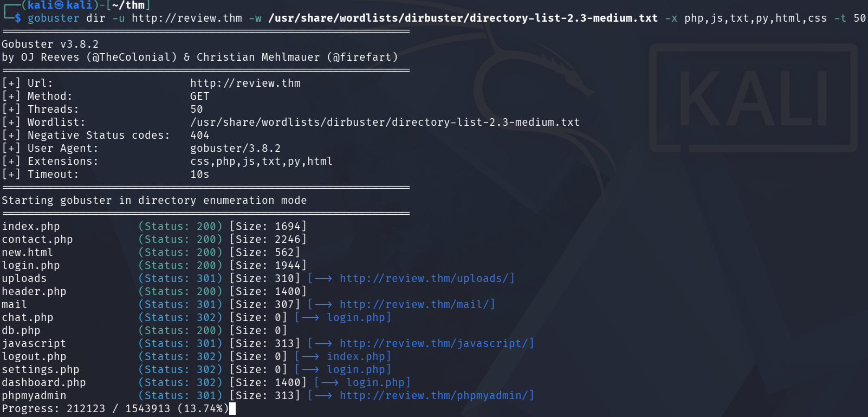The width and height of the screenshot is (868, 417).
Task: Click the ~/thm working directory in prompt
Action: [128, 5]
